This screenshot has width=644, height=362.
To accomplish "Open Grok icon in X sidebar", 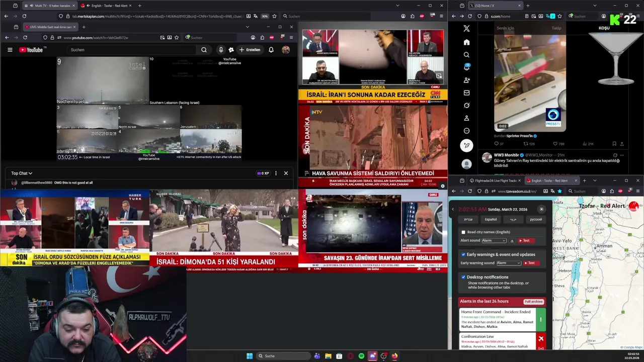I will pos(466,105).
